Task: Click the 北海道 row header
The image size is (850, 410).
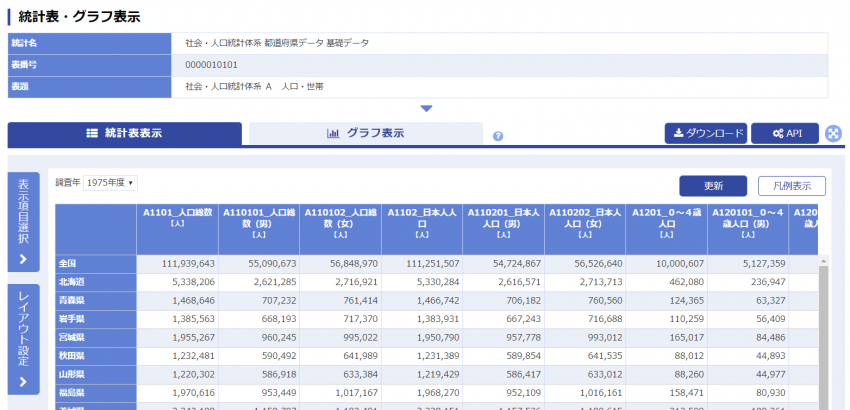Action: 96,283
